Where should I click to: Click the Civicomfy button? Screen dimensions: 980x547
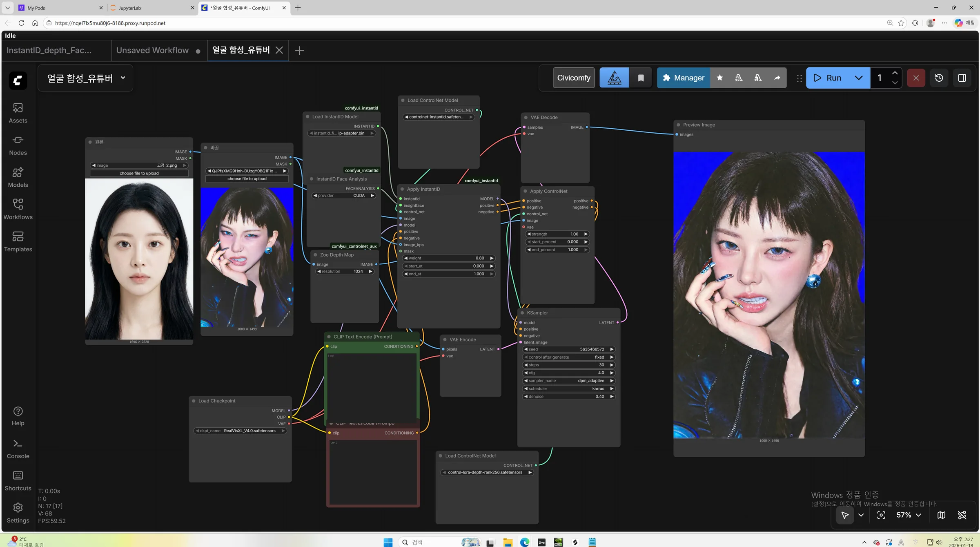[x=574, y=78]
